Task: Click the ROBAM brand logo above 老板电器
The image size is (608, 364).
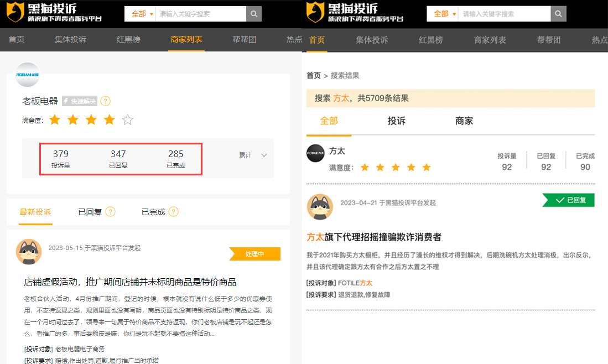Action: pos(28,74)
